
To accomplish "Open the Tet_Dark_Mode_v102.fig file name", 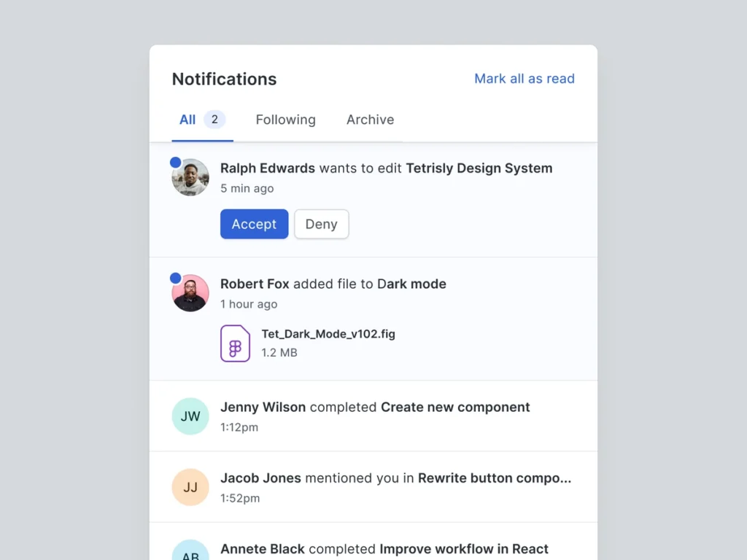I will tap(328, 334).
